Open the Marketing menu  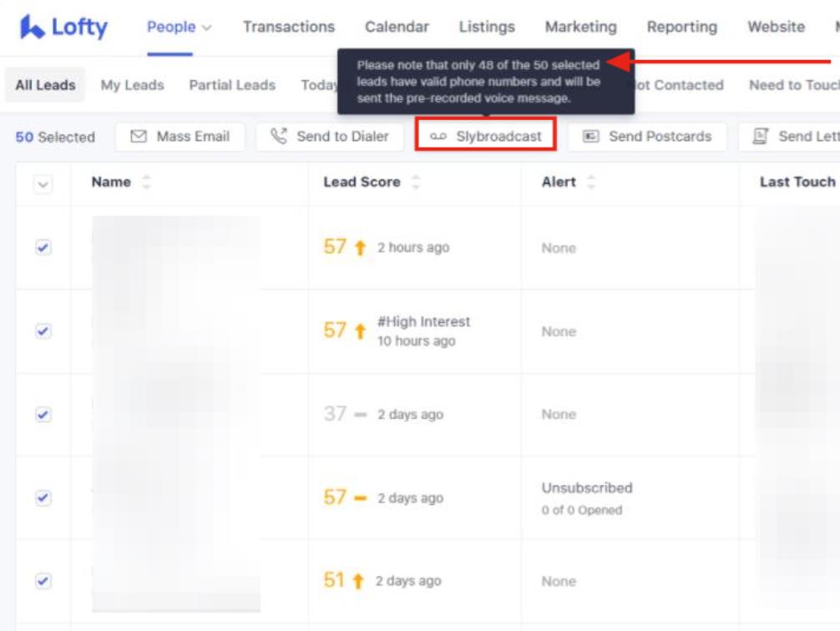coord(579,26)
